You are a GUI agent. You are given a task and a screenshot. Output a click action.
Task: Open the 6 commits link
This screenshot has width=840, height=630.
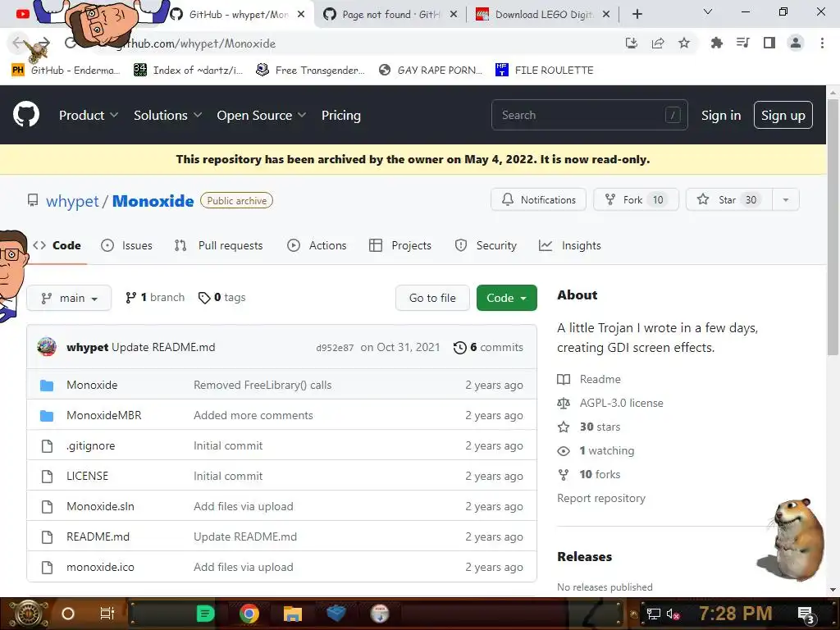click(488, 347)
